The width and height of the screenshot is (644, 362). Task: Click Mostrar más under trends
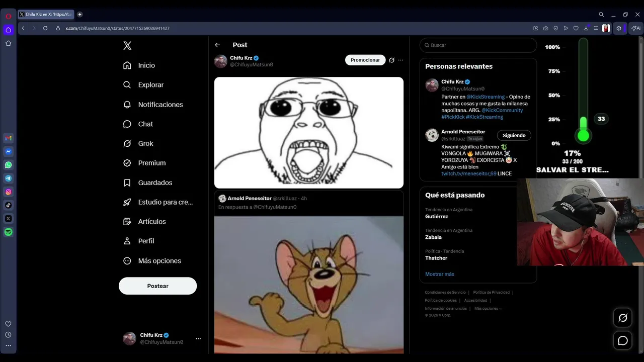(x=440, y=274)
